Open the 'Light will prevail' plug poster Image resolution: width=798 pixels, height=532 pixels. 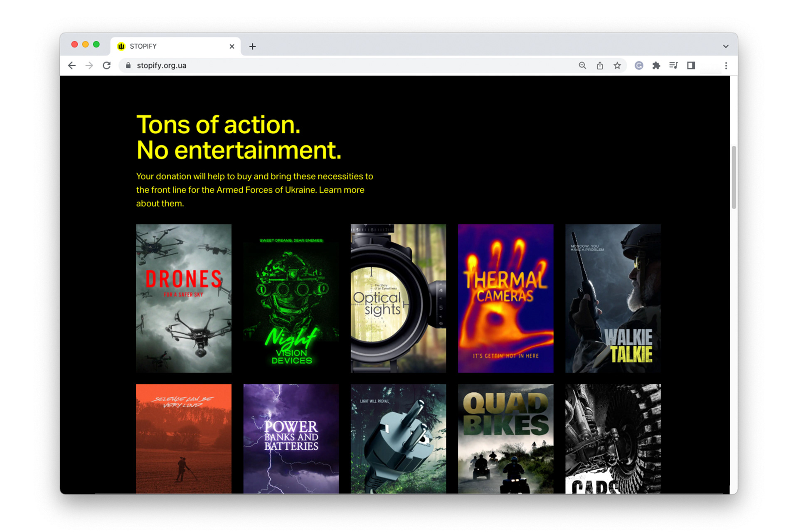(x=398, y=439)
